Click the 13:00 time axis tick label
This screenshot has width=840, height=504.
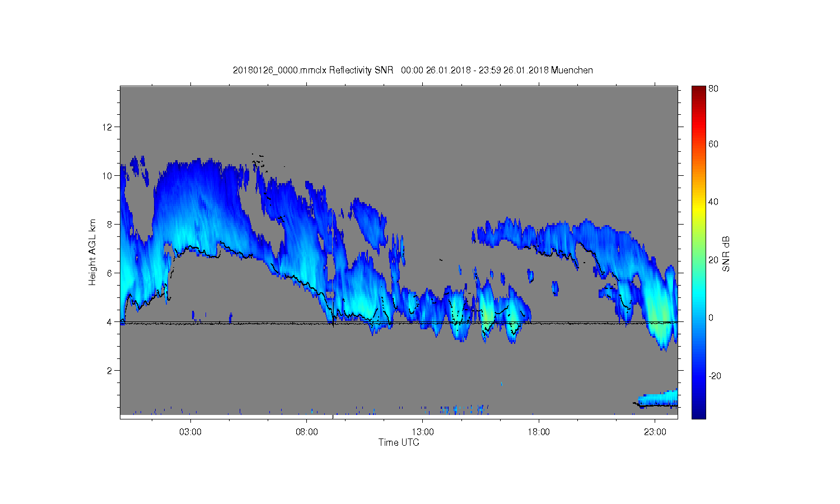tap(423, 432)
